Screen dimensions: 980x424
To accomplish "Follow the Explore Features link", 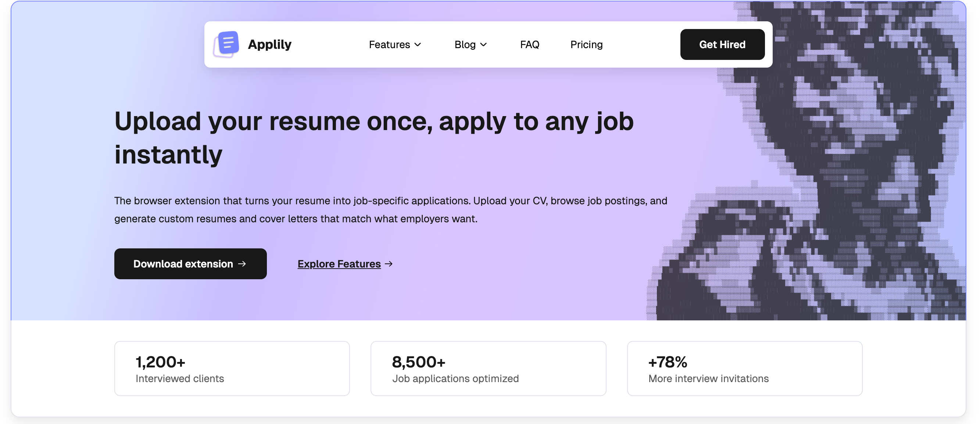I will 339,264.
